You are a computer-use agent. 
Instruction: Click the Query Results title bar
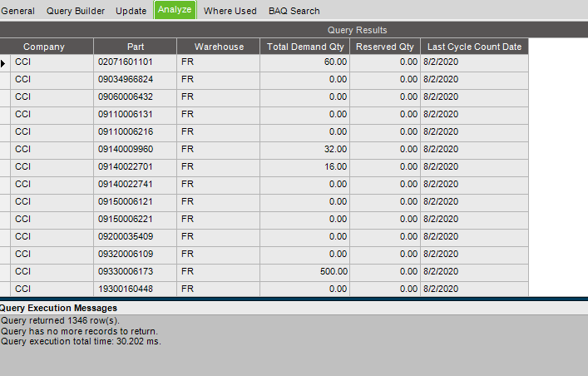(x=294, y=30)
